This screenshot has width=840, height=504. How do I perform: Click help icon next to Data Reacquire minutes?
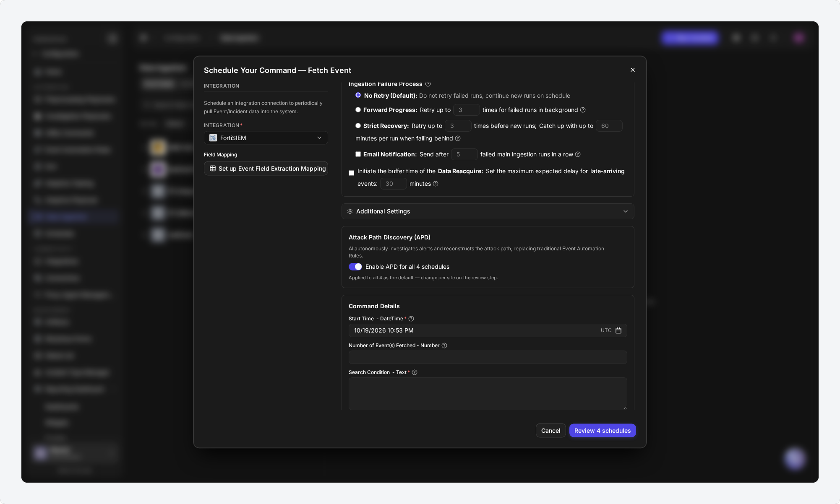point(436,184)
